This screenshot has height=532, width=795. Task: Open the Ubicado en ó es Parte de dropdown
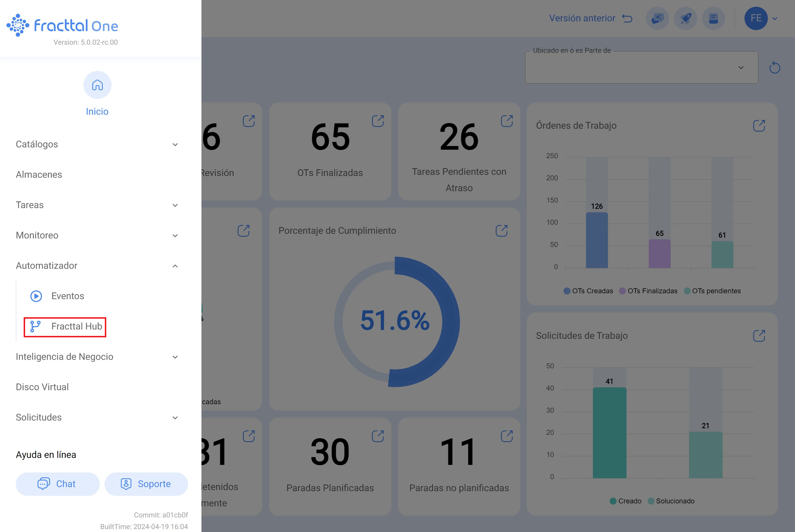(x=641, y=67)
